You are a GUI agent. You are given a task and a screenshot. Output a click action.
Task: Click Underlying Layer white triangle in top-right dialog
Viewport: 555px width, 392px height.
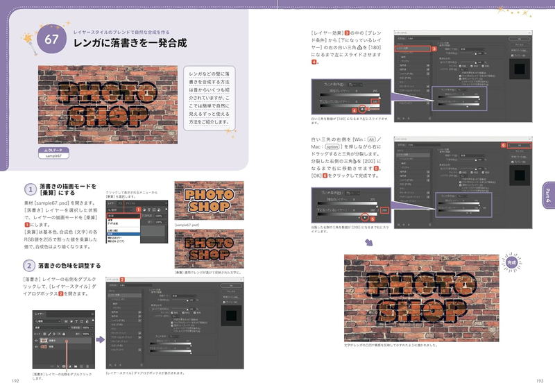pyautogui.click(x=467, y=107)
